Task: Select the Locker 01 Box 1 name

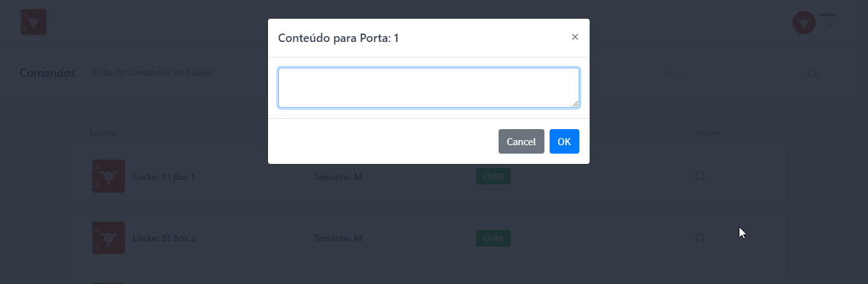Action: [163, 176]
